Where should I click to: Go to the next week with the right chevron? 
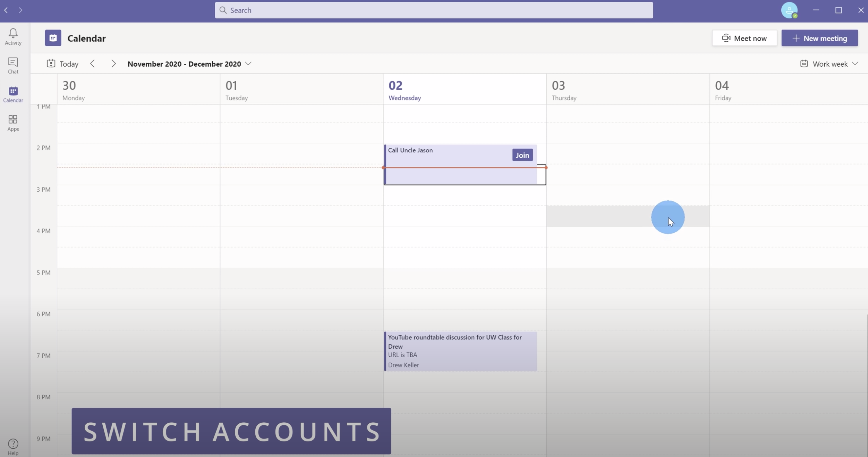[113, 64]
